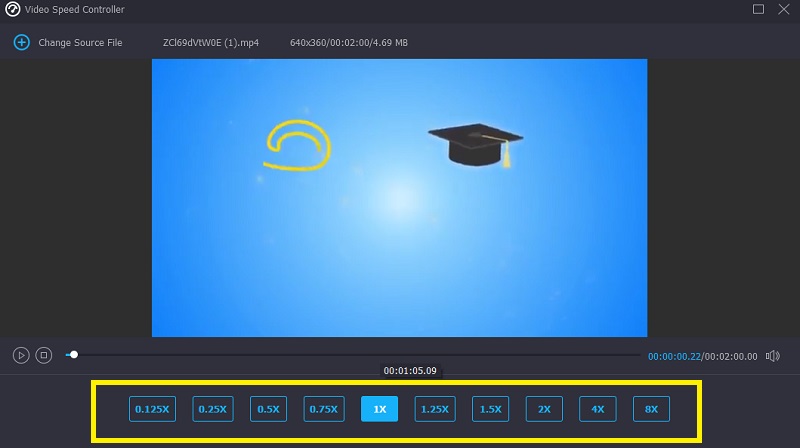Select the 0.125X speed option
The image size is (800, 448).
(x=151, y=409)
